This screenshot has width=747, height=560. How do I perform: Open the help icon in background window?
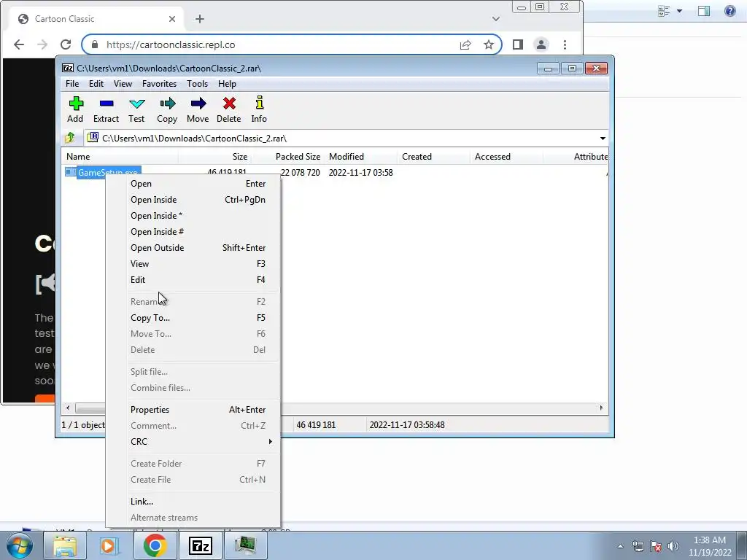(729, 10)
